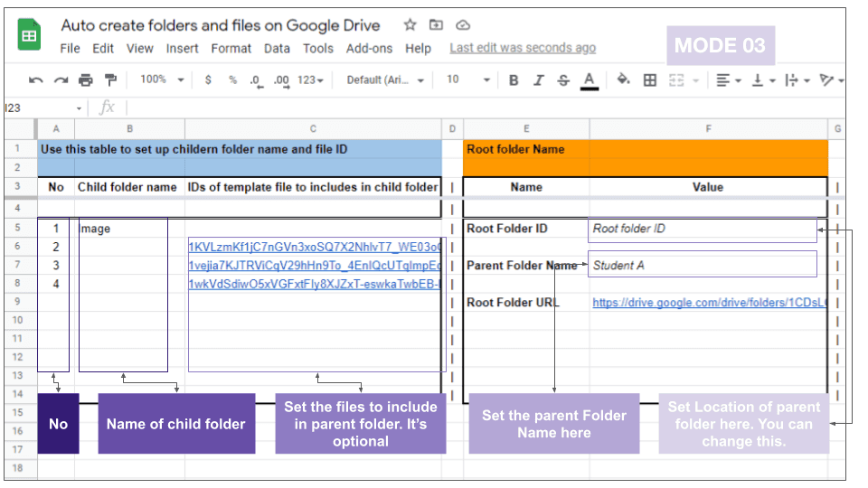Click 'Last edit was seconds ago' link
The height and width of the screenshot is (488, 868).
click(523, 48)
